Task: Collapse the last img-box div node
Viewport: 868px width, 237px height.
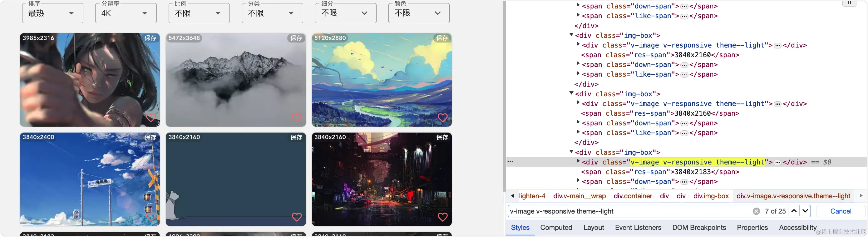Action: (571, 152)
